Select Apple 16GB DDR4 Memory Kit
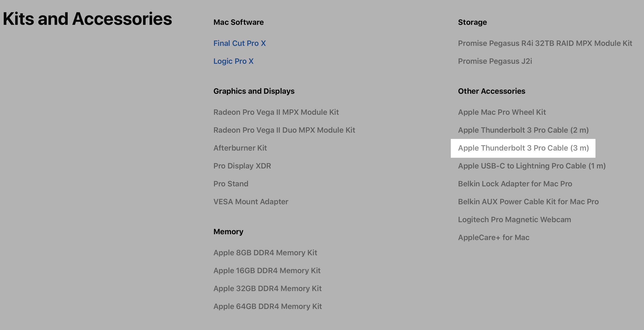This screenshot has width=644, height=330. (267, 271)
